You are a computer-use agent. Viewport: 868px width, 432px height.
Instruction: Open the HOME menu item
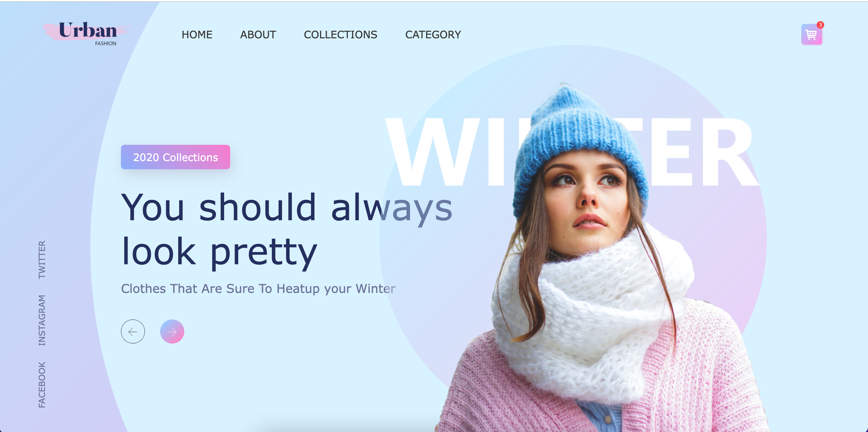197,34
